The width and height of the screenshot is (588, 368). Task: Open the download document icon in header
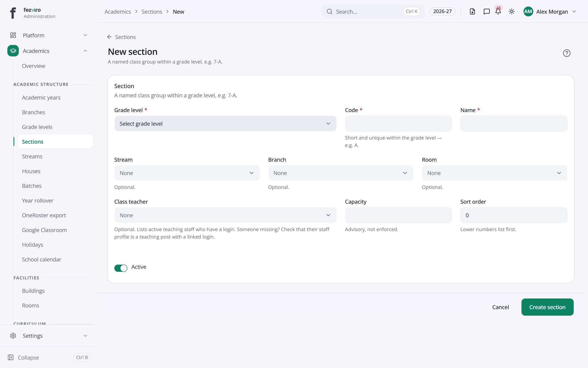[x=472, y=11]
